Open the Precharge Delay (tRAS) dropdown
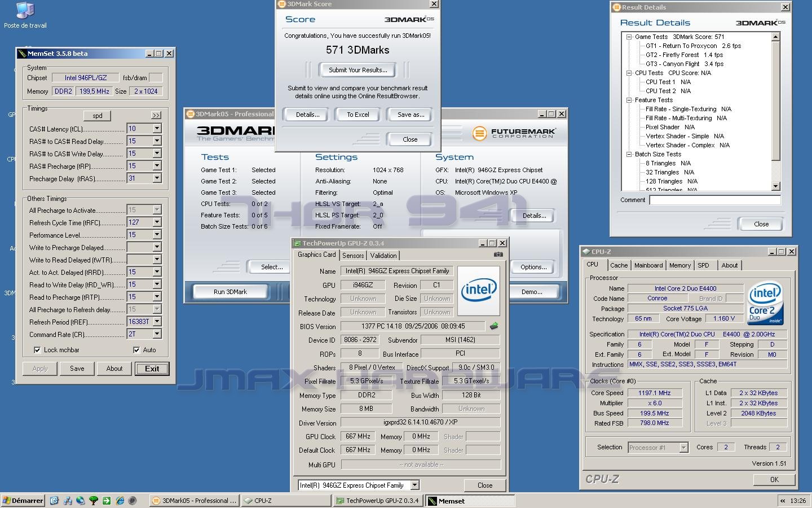The image size is (812, 508). (x=157, y=178)
